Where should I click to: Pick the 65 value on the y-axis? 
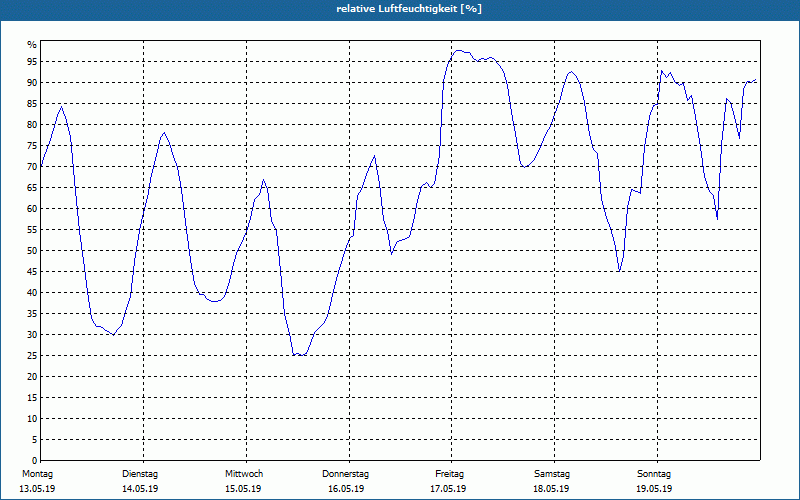(x=32, y=188)
